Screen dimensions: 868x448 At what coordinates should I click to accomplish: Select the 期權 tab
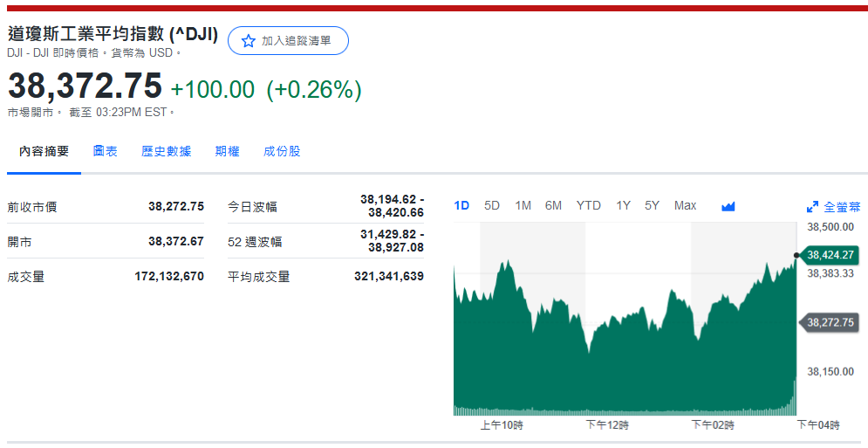[x=227, y=151]
